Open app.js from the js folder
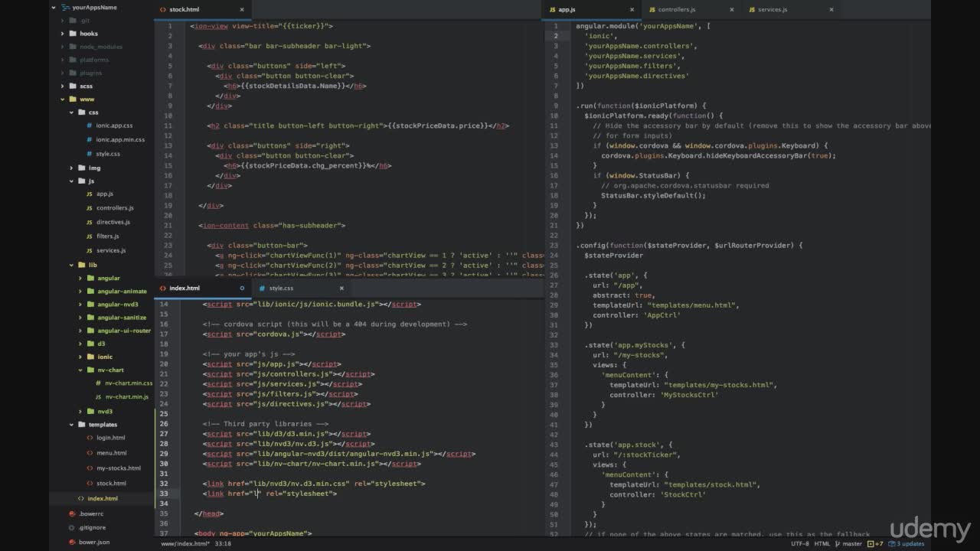 pyautogui.click(x=105, y=194)
